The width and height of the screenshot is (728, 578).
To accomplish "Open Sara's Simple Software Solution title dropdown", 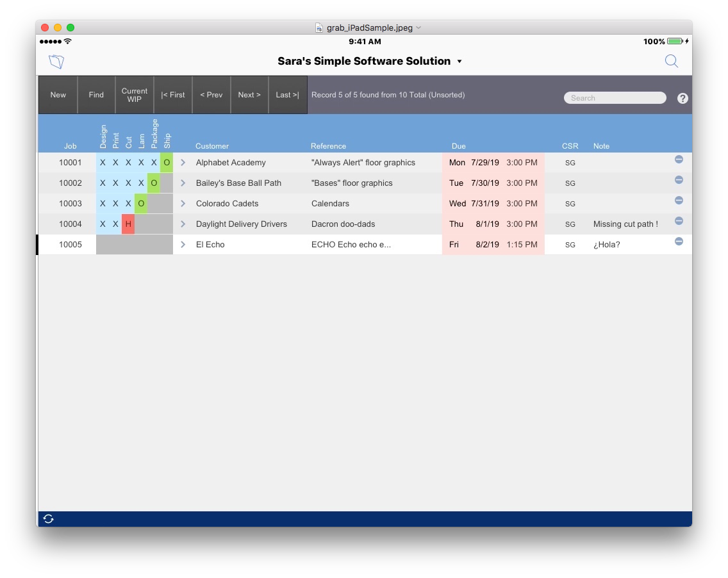I will pos(459,62).
